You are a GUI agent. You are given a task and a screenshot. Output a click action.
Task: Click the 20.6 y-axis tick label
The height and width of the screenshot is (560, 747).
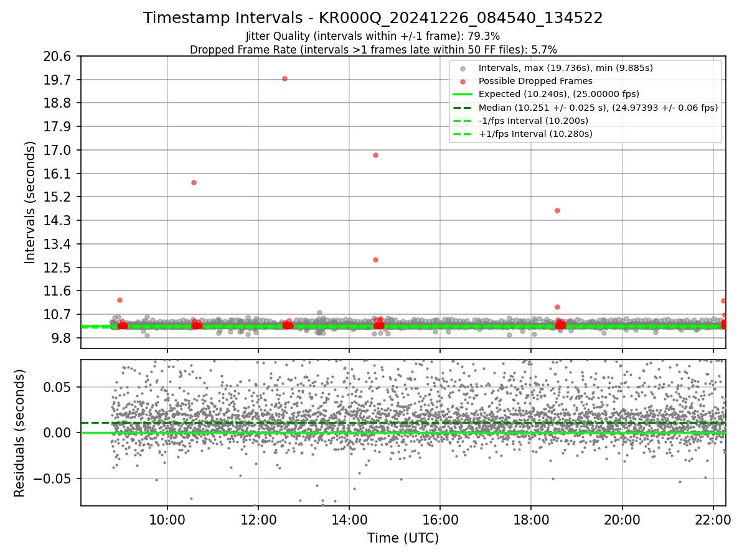(58, 57)
